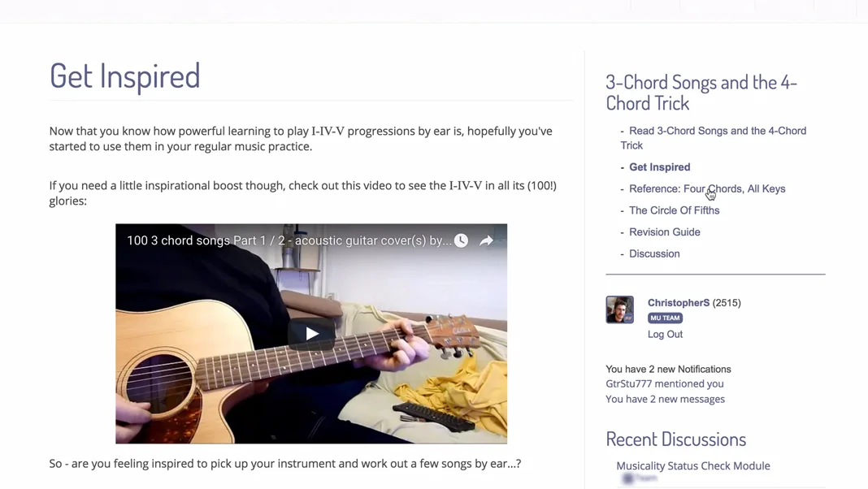Open ChristopherS profile avatar
The image size is (868, 489).
619,309
